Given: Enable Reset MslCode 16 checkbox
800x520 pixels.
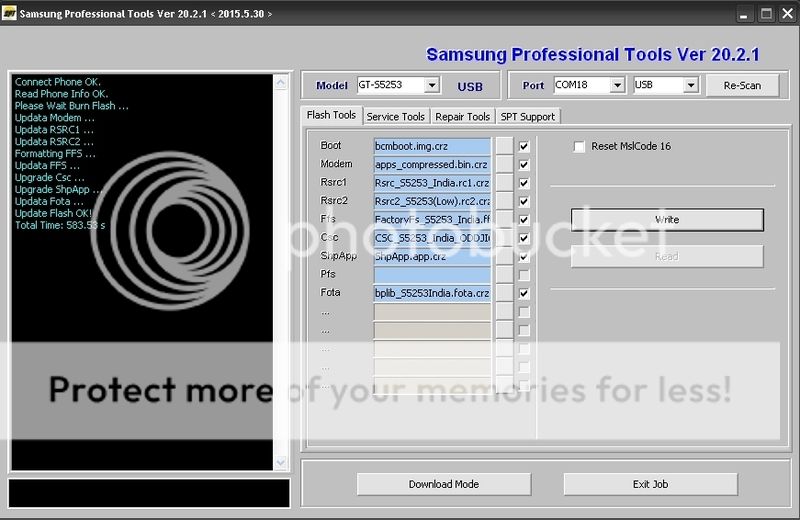Looking at the screenshot, I should 579,147.
